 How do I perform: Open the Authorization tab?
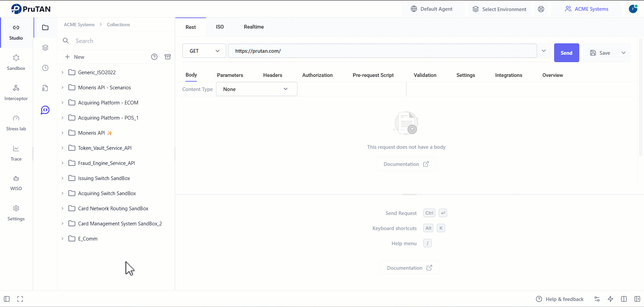[318, 75]
